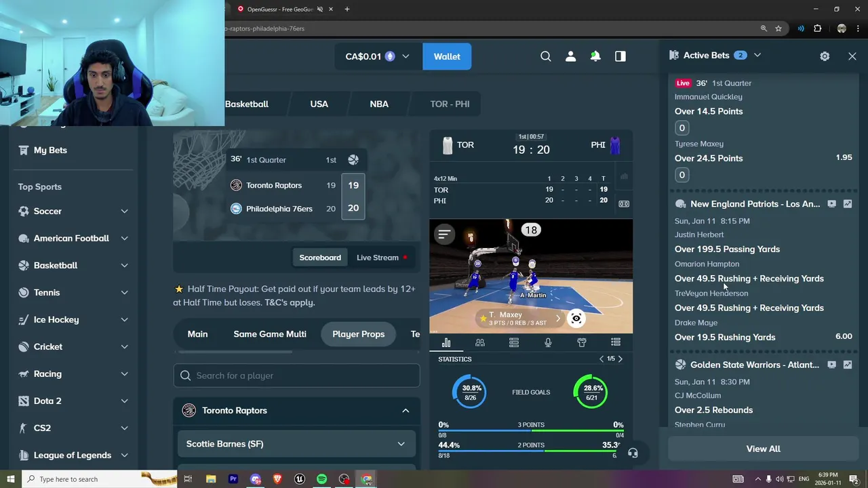Expand the Active Bets dropdown chevron

tap(757, 56)
